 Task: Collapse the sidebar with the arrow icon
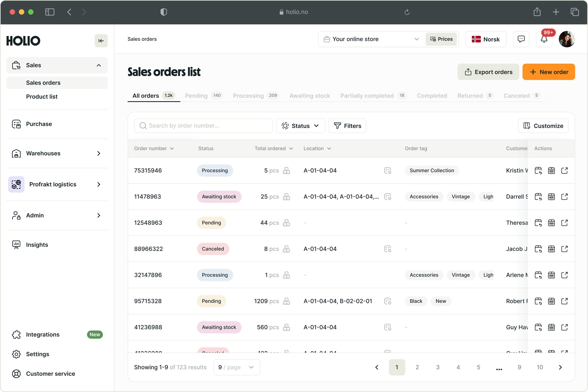pyautogui.click(x=101, y=41)
